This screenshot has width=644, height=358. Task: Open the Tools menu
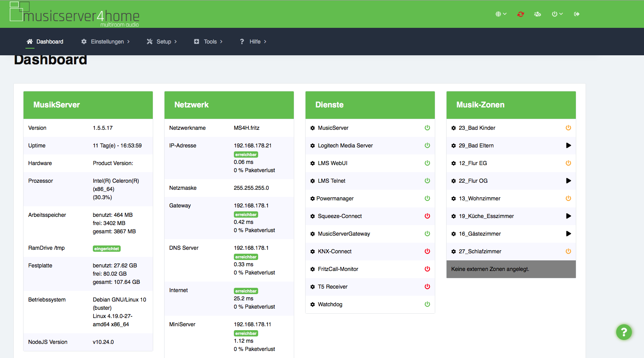[x=208, y=42]
